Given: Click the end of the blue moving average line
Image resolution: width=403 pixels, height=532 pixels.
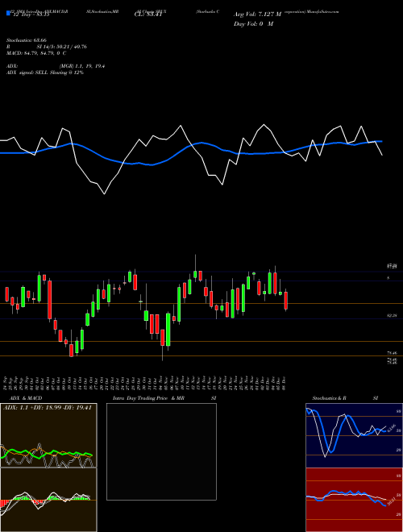Looking at the screenshot, I should click(381, 141).
